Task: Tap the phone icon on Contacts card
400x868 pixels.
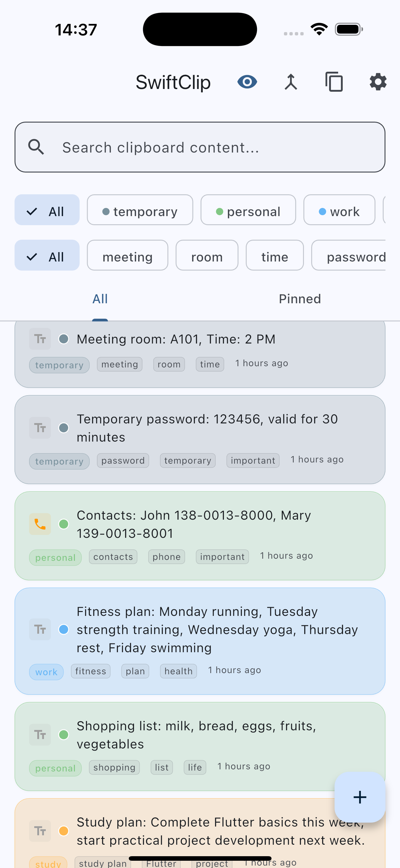Action: coord(40,524)
